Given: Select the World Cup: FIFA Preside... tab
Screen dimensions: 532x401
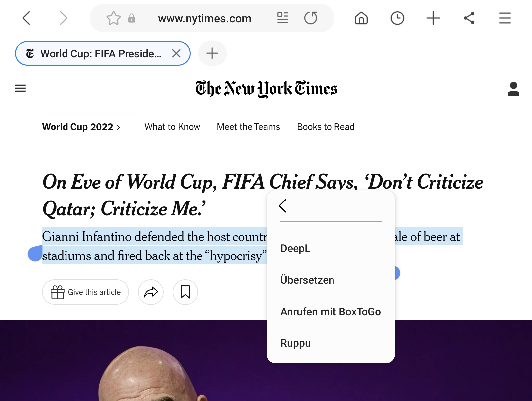Looking at the screenshot, I should [x=102, y=53].
